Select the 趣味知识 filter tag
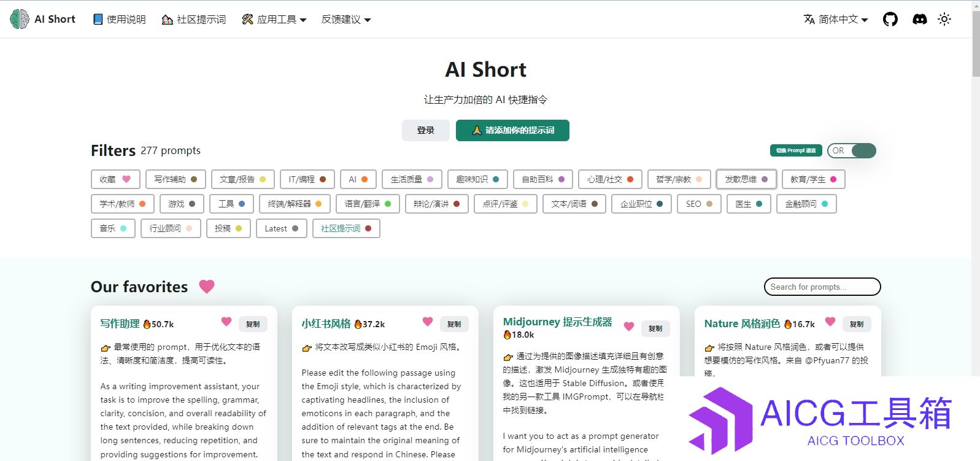980x461 pixels. click(x=477, y=179)
